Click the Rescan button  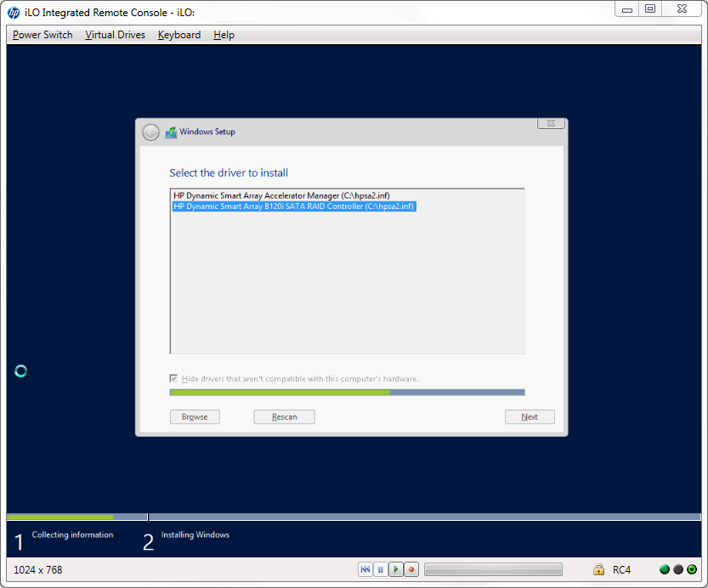(x=284, y=417)
